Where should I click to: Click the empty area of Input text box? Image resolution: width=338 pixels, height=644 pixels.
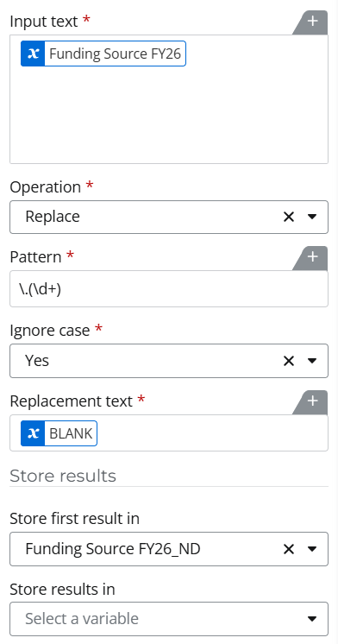pos(169,115)
